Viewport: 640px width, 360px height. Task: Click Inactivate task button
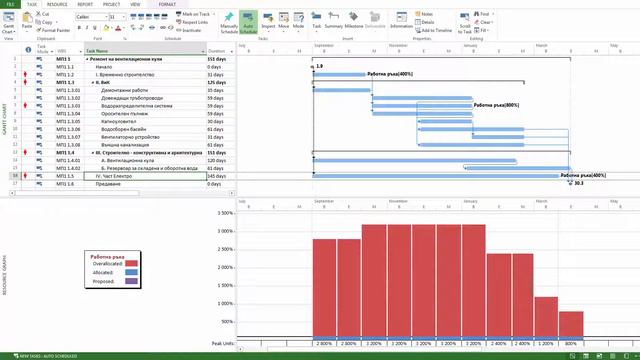click(189, 30)
